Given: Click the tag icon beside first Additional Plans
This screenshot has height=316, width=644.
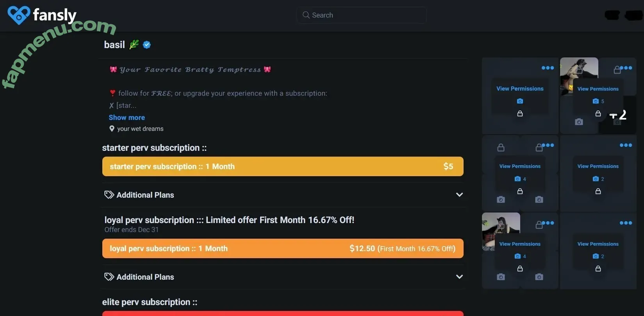Looking at the screenshot, I should pyautogui.click(x=109, y=195).
